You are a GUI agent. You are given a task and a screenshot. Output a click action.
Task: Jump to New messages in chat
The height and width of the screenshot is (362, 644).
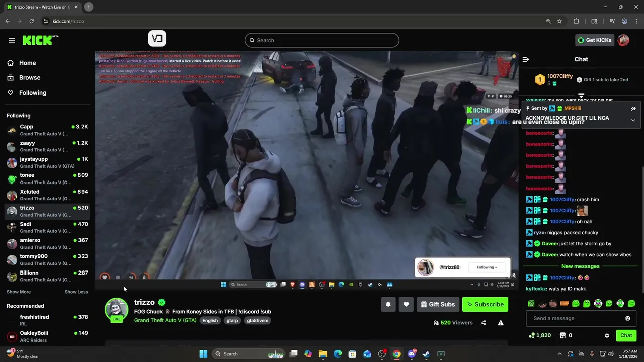point(581,266)
